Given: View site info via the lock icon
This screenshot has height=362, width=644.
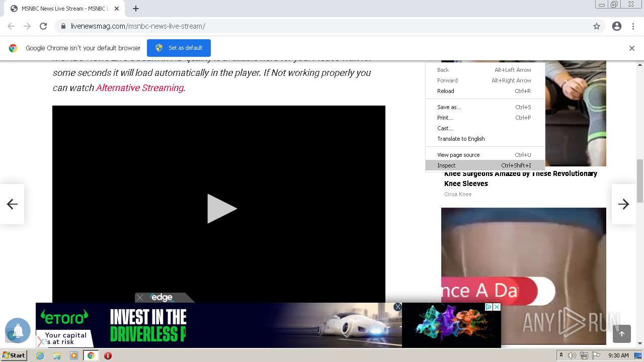Looking at the screenshot, I should 63,26.
